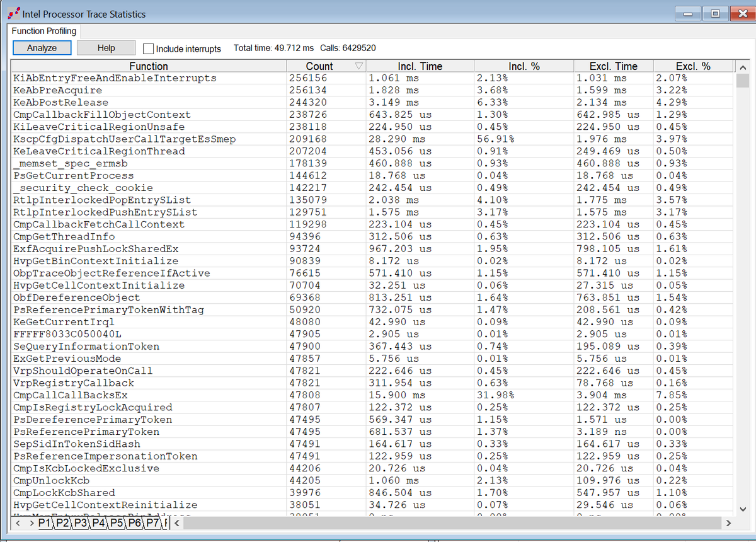The height and width of the screenshot is (542, 756).
Task: Click the vertical scrollbar thumb
Action: click(742, 80)
